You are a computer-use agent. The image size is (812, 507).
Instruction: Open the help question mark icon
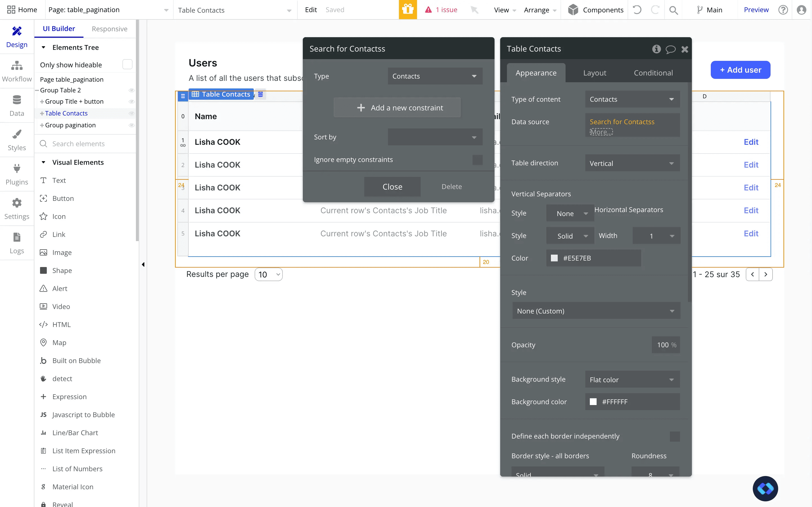783,10
